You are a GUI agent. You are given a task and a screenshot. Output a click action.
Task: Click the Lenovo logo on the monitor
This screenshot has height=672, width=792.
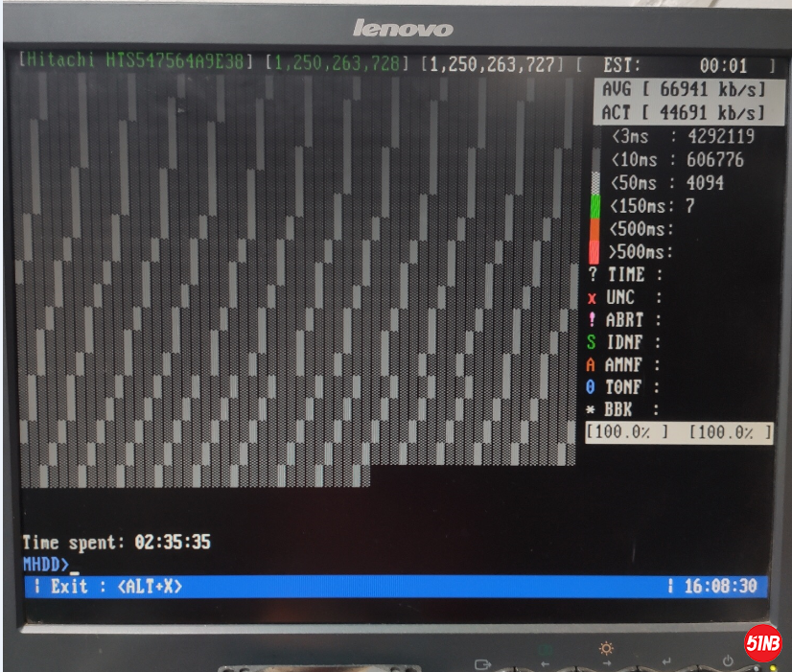click(x=403, y=28)
